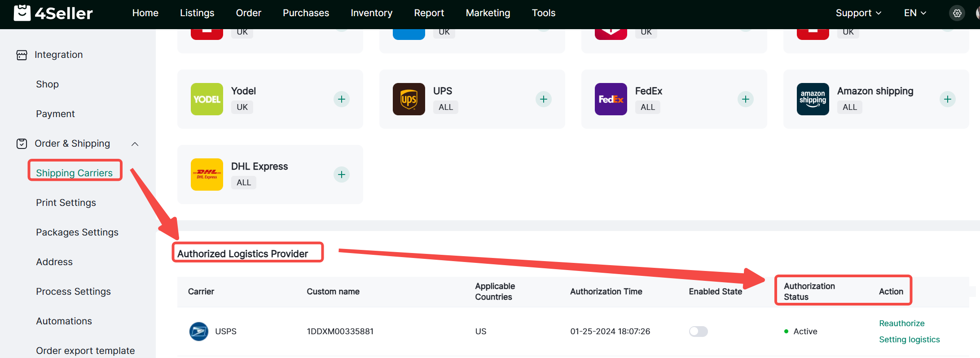
Task: Open Packages Settings in sidebar
Action: (x=77, y=232)
